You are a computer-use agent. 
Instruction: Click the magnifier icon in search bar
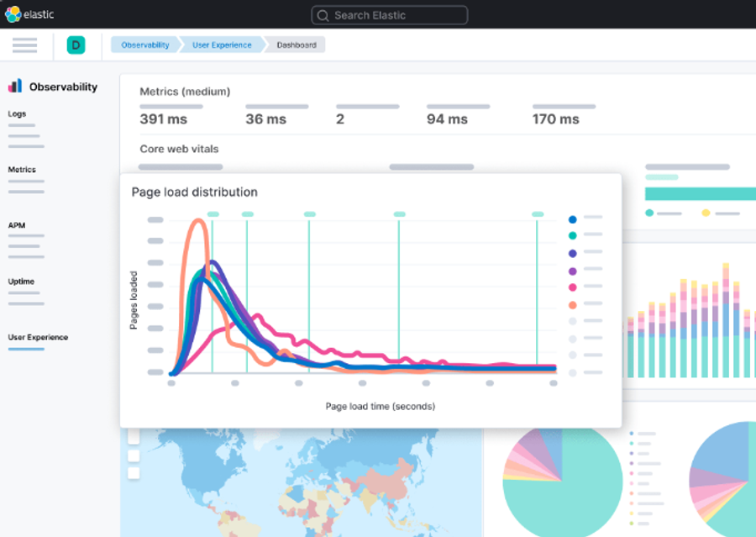[323, 15]
